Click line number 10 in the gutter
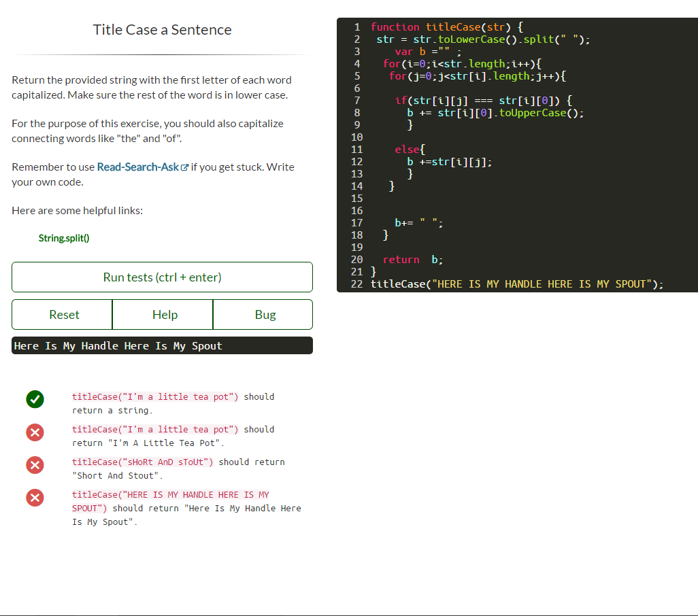Viewport: 698px width, 616px height. click(356, 137)
